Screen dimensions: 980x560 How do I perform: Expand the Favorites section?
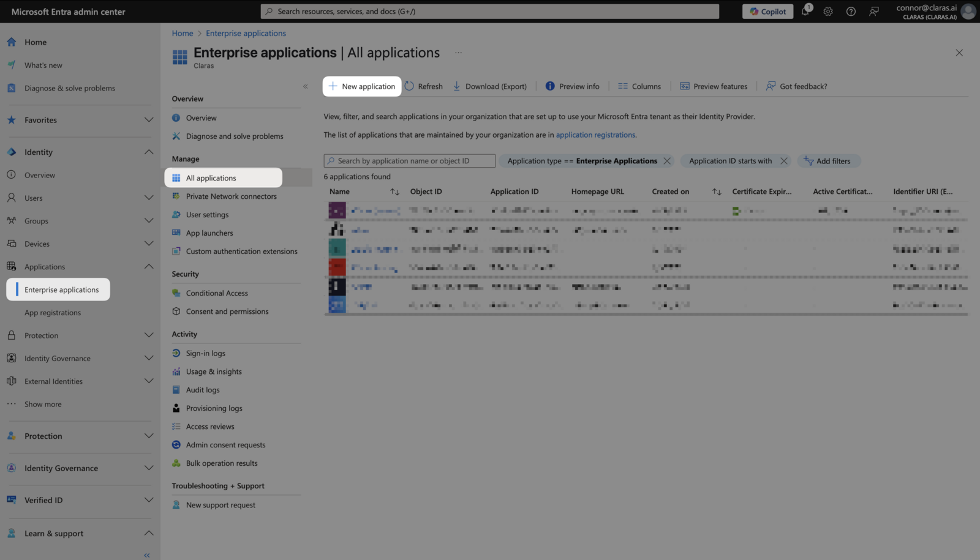[148, 120]
